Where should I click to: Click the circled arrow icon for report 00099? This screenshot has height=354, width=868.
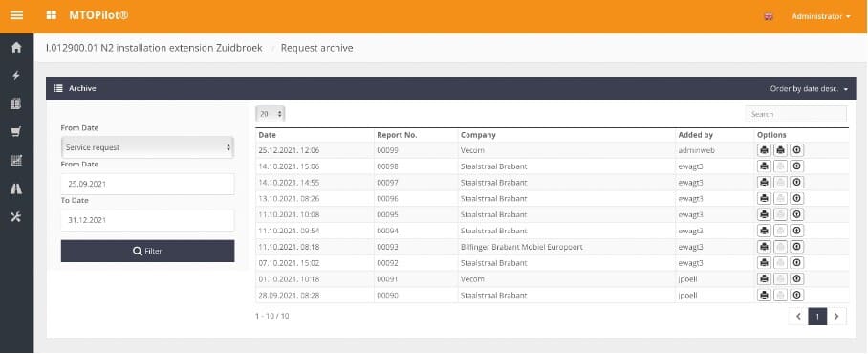tap(796, 149)
